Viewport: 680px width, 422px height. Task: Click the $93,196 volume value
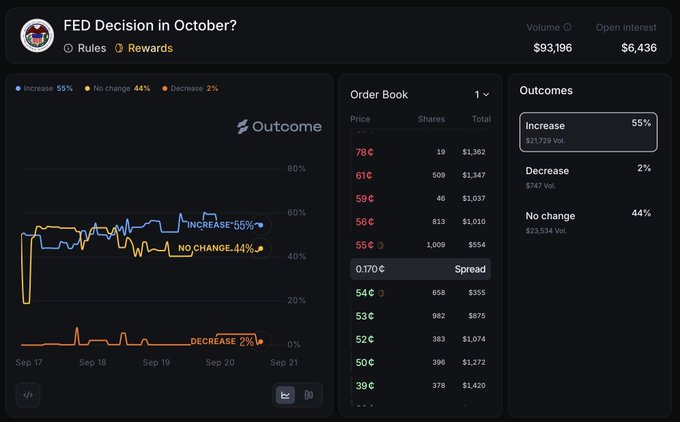point(552,48)
